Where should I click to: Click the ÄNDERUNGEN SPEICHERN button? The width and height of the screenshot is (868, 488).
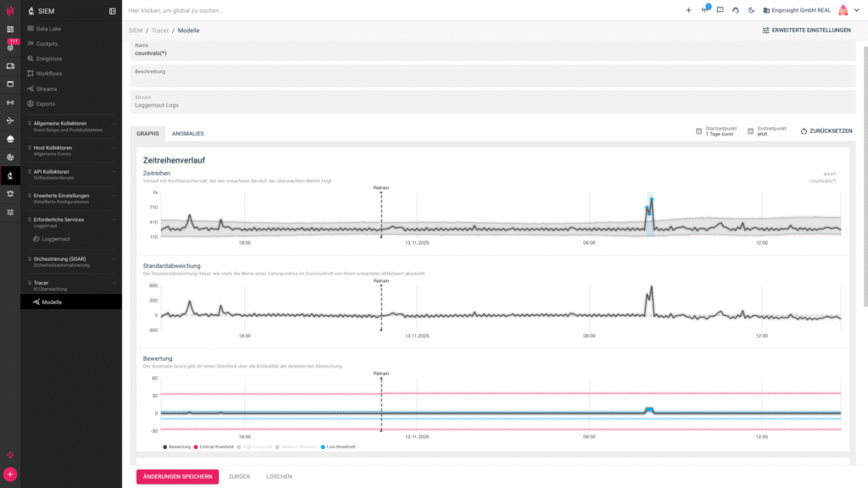click(177, 476)
